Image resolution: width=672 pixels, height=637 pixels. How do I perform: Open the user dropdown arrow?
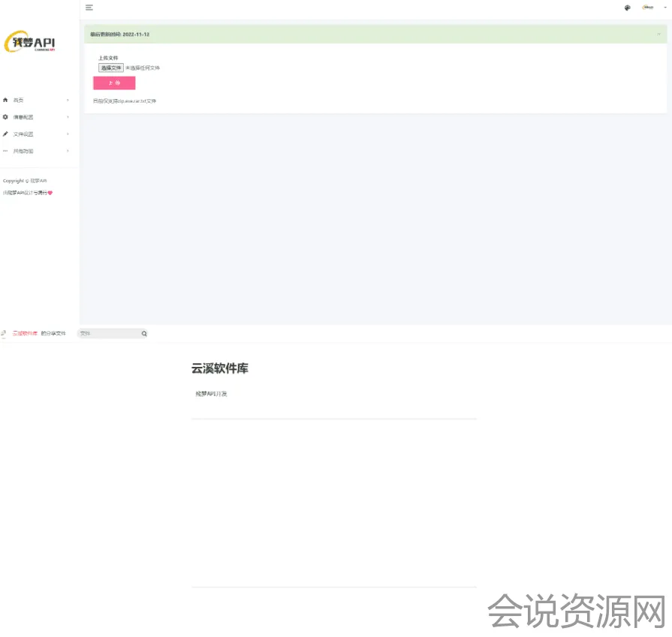coord(664,8)
